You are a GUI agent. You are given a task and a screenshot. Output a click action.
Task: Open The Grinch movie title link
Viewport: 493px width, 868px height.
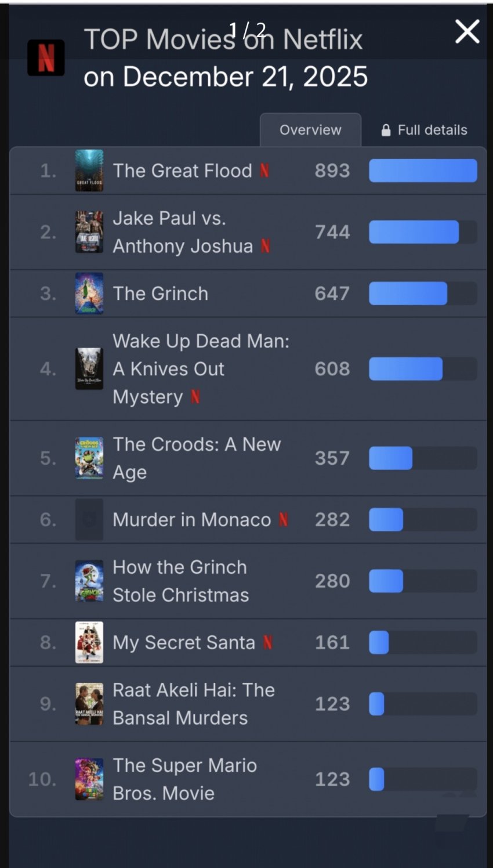click(x=161, y=294)
